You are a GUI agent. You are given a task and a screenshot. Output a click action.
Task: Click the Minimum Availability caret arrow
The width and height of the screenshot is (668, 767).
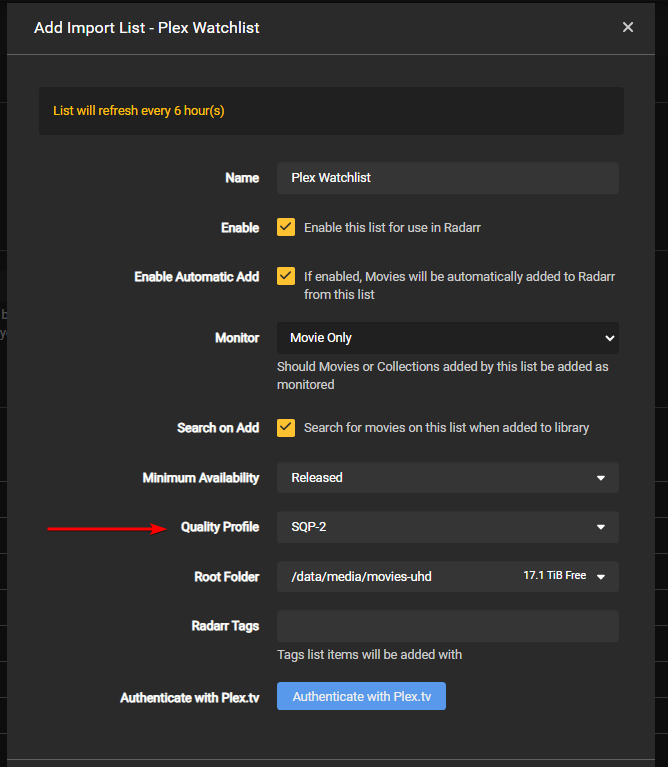(x=601, y=478)
